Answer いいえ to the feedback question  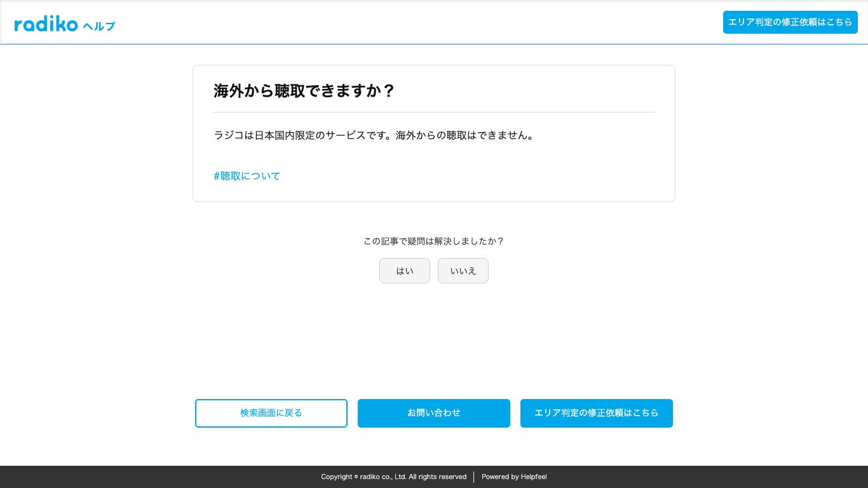[x=463, y=271]
